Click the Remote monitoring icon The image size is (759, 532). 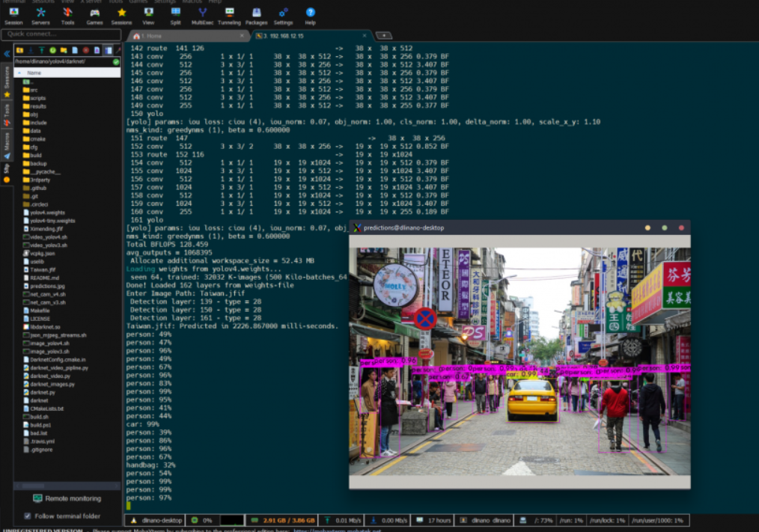37,498
